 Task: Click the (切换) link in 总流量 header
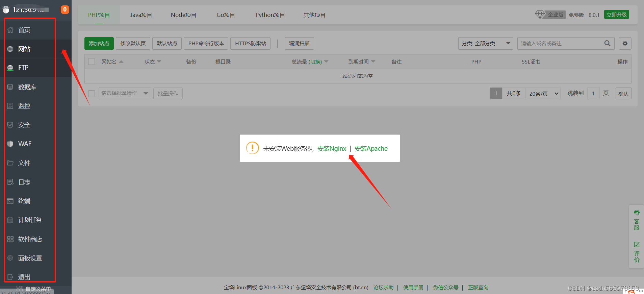tap(315, 62)
